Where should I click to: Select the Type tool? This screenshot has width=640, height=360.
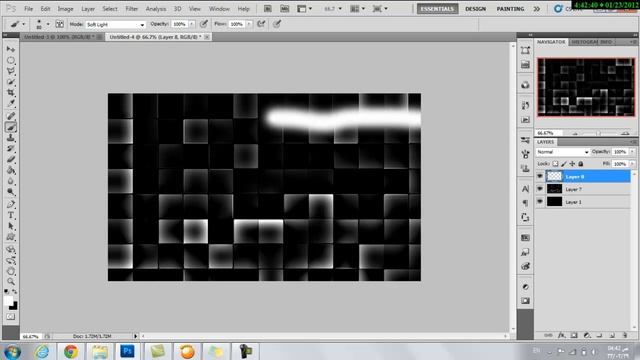pos(11,216)
